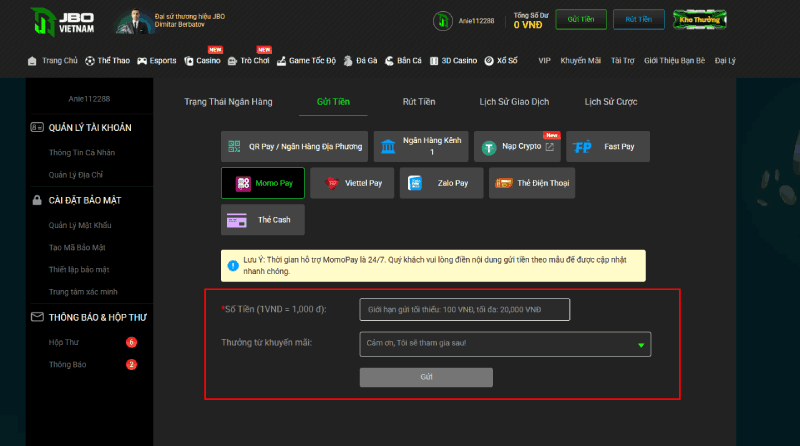Image resolution: width=800 pixels, height=446 pixels.
Task: Click the Trang Chủ home icon
Action: (x=32, y=61)
